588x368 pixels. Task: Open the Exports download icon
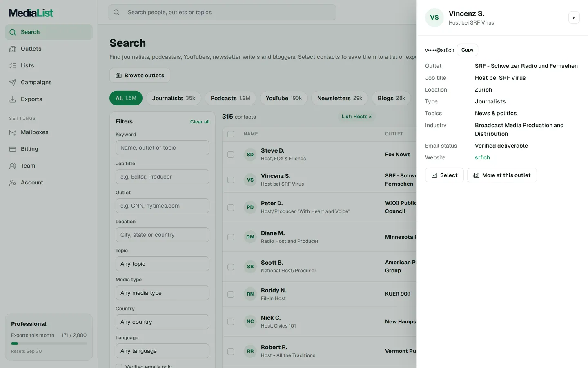click(x=13, y=99)
